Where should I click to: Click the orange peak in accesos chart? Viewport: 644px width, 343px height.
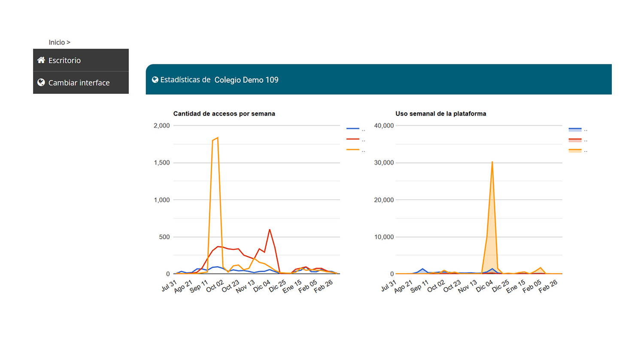[x=218, y=138]
